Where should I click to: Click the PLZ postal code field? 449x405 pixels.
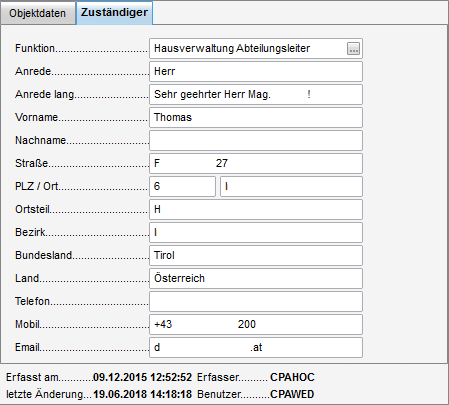point(182,187)
